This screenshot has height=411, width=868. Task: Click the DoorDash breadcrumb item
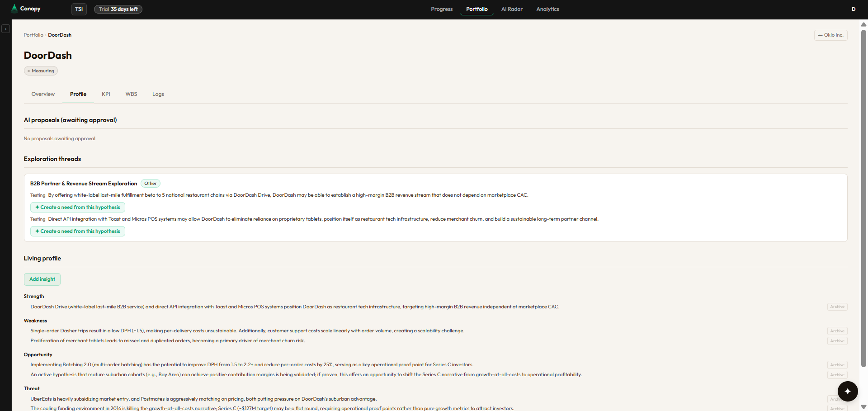[60, 35]
